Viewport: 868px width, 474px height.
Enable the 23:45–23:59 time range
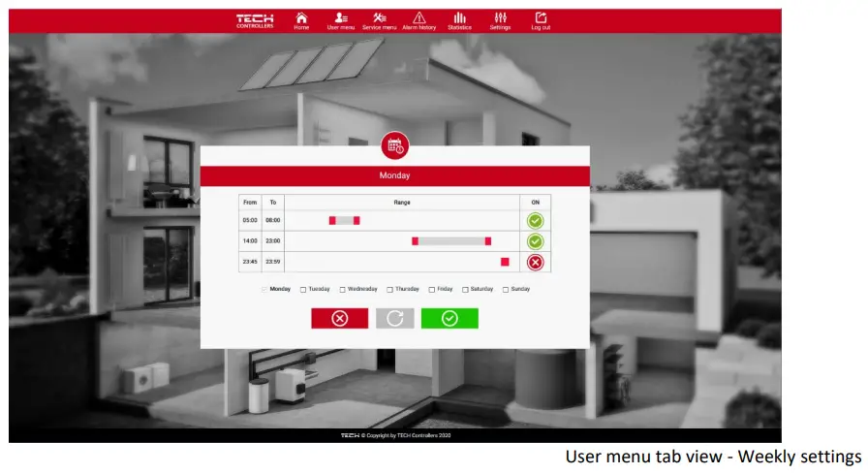(x=535, y=262)
